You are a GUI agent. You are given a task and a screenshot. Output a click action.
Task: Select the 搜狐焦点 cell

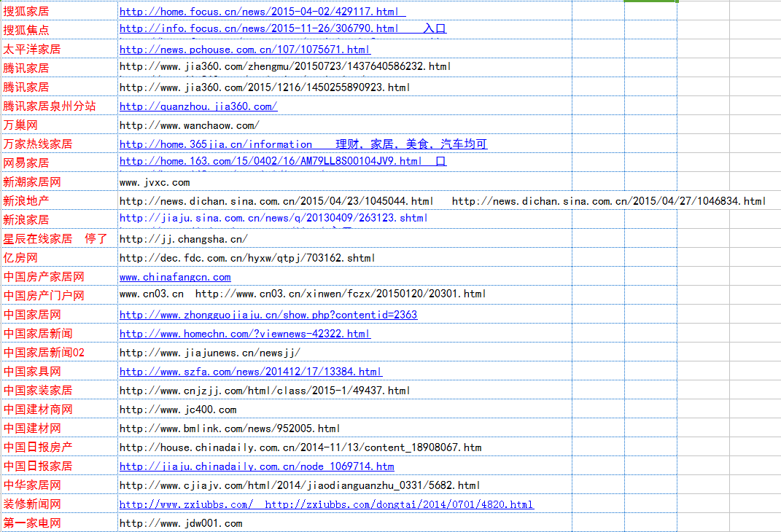click(60, 30)
